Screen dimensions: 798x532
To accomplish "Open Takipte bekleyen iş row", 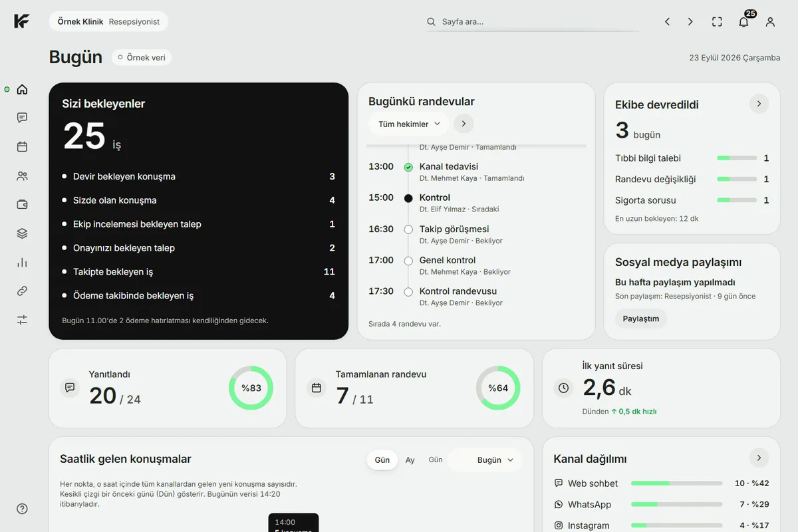I will tap(198, 271).
